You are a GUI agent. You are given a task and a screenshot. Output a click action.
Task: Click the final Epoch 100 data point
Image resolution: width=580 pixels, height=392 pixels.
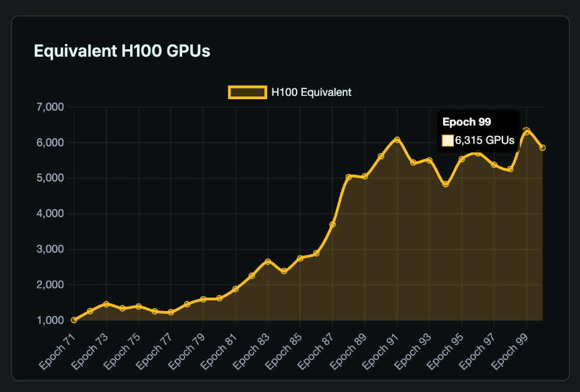[x=542, y=148]
